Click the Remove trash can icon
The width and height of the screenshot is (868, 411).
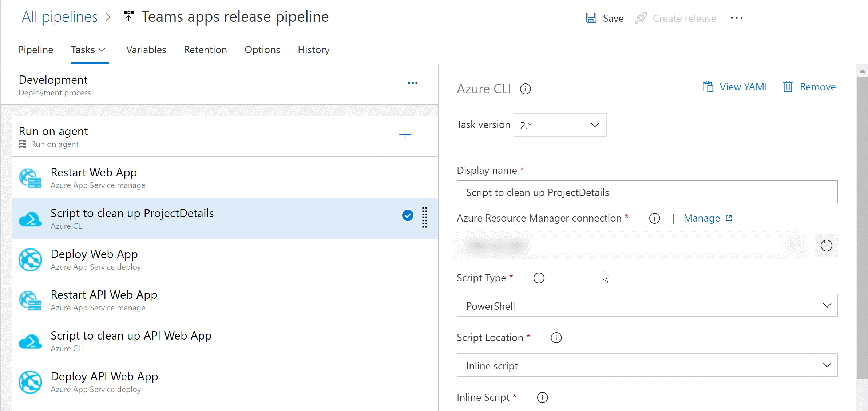tap(788, 87)
